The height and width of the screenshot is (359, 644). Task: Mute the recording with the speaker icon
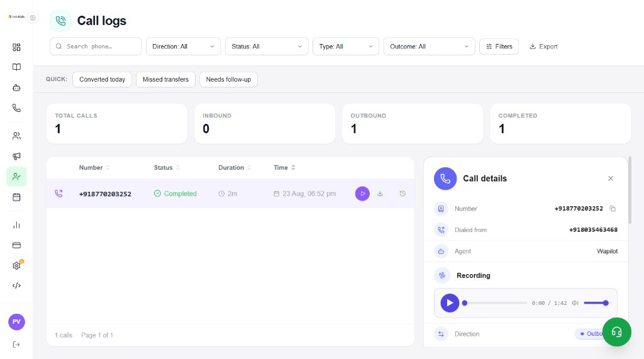pyautogui.click(x=575, y=303)
